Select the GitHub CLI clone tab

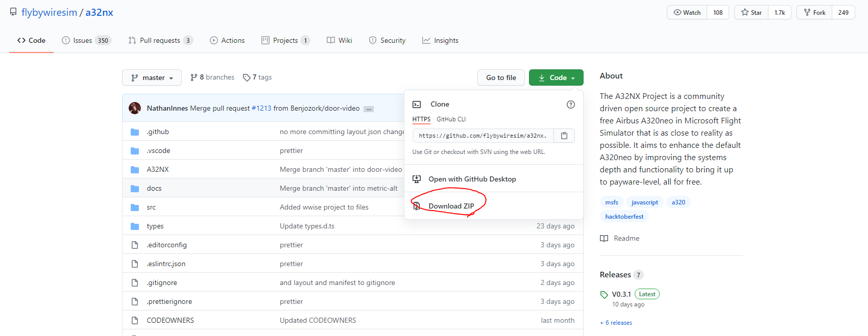click(x=451, y=119)
